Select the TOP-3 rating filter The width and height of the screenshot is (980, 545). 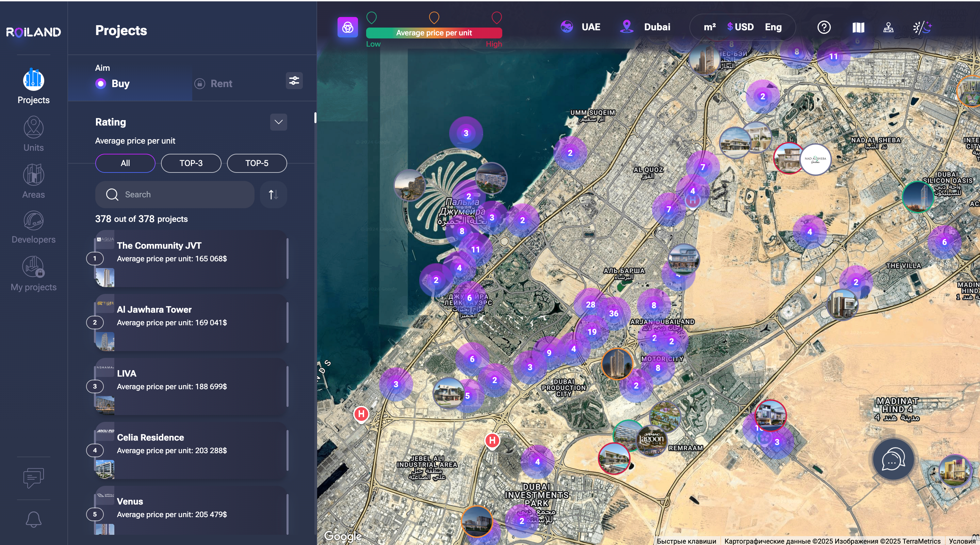point(191,163)
